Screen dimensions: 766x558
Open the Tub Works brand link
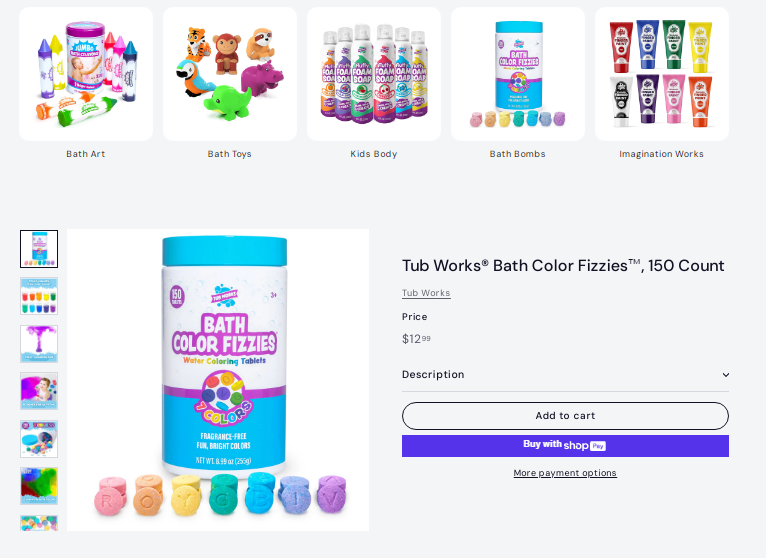coord(426,293)
